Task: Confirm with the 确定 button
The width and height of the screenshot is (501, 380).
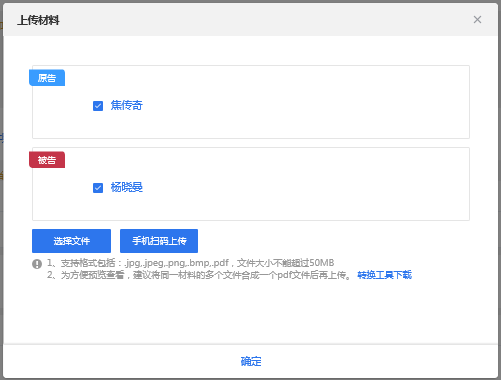Action: tap(251, 361)
